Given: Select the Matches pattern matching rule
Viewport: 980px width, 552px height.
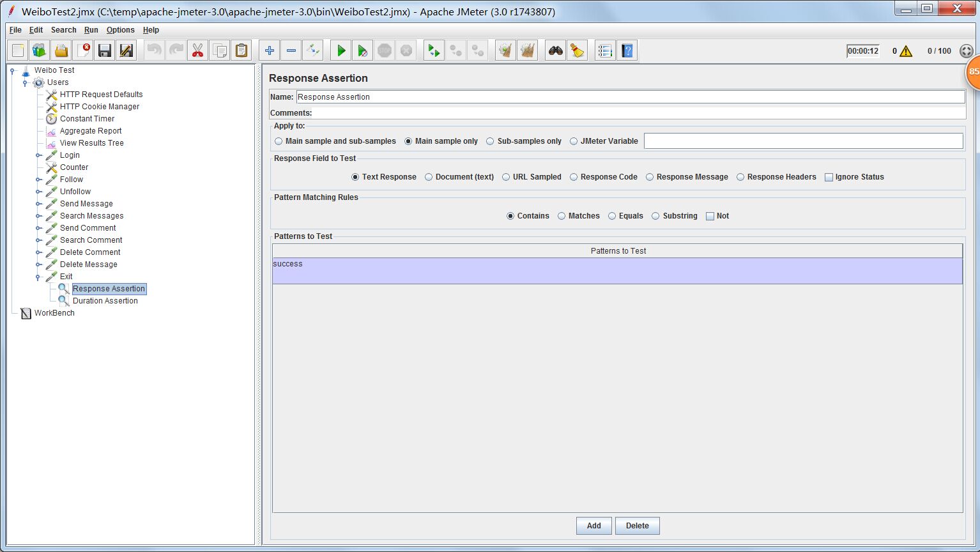Looking at the screenshot, I should pyautogui.click(x=562, y=216).
